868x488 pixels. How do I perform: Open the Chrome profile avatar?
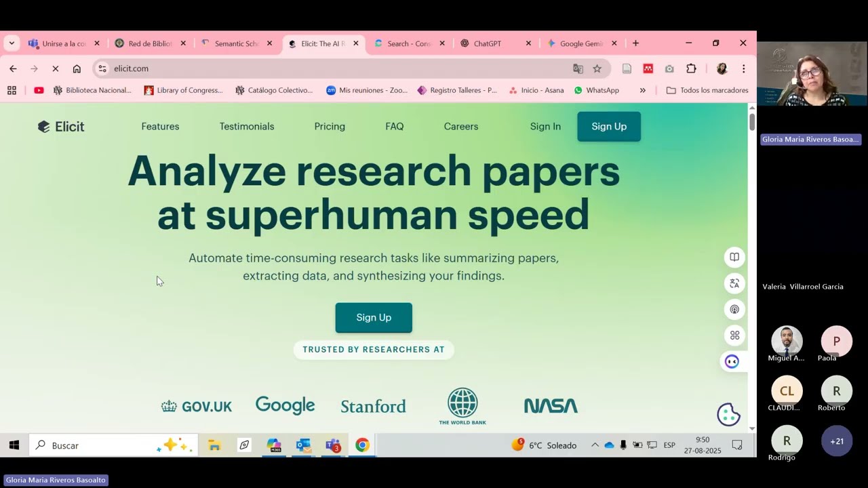722,68
